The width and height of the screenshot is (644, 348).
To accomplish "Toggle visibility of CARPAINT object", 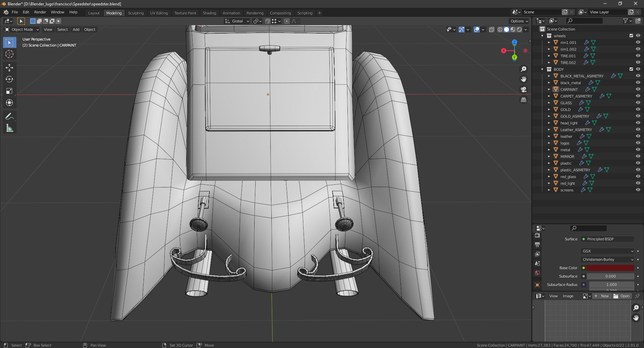I will (638, 90).
